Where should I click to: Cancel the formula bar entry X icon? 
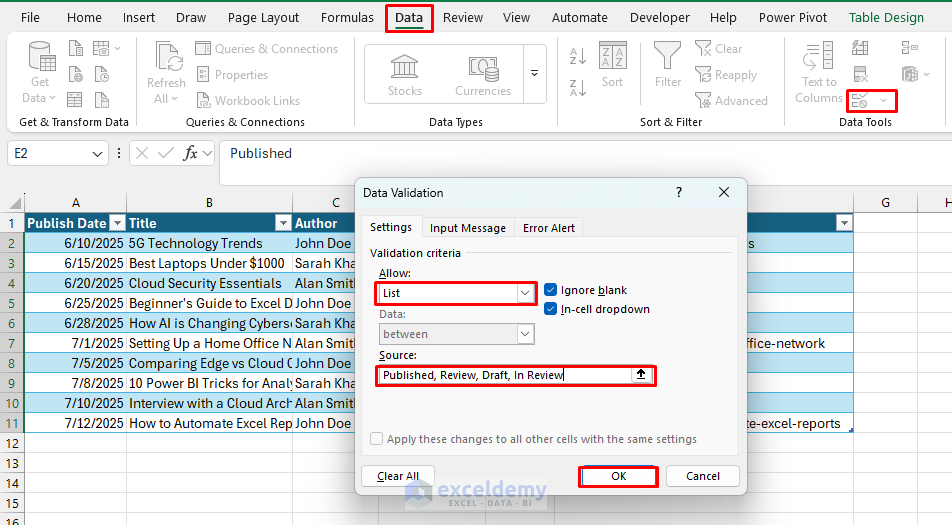[x=141, y=154]
